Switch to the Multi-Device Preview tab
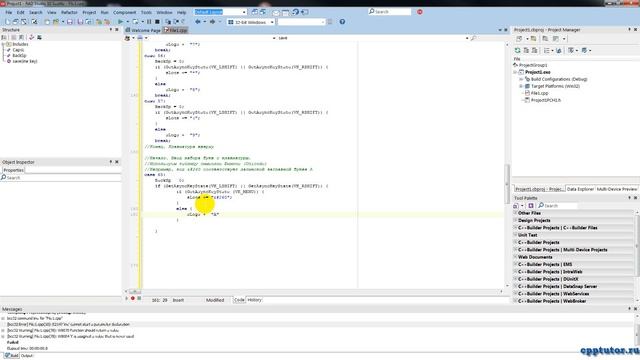Viewport: 640px width, 360px height. coord(617,189)
